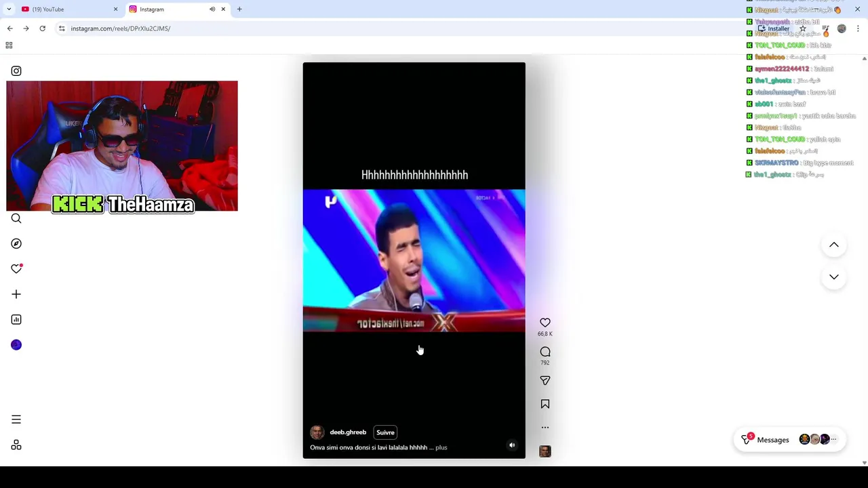868x488 pixels.
Task: Open the profile avatar in sidebar
Action: coord(16,345)
